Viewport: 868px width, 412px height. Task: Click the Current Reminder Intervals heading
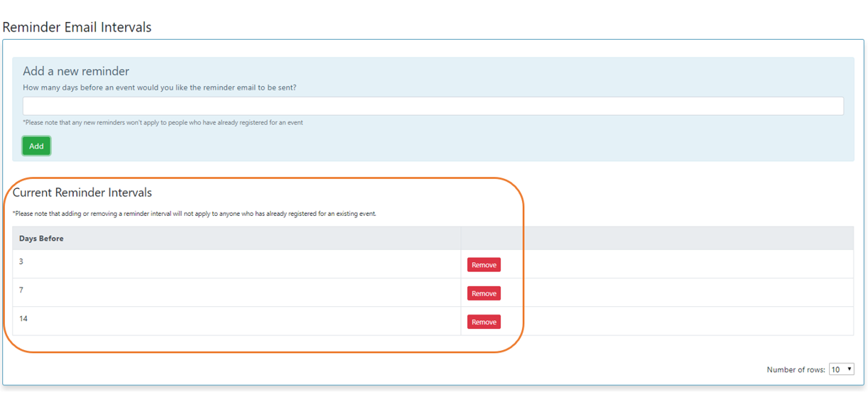coord(82,193)
